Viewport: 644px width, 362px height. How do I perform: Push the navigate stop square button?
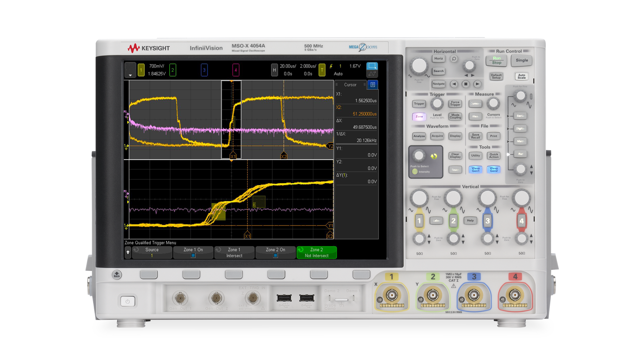click(466, 84)
